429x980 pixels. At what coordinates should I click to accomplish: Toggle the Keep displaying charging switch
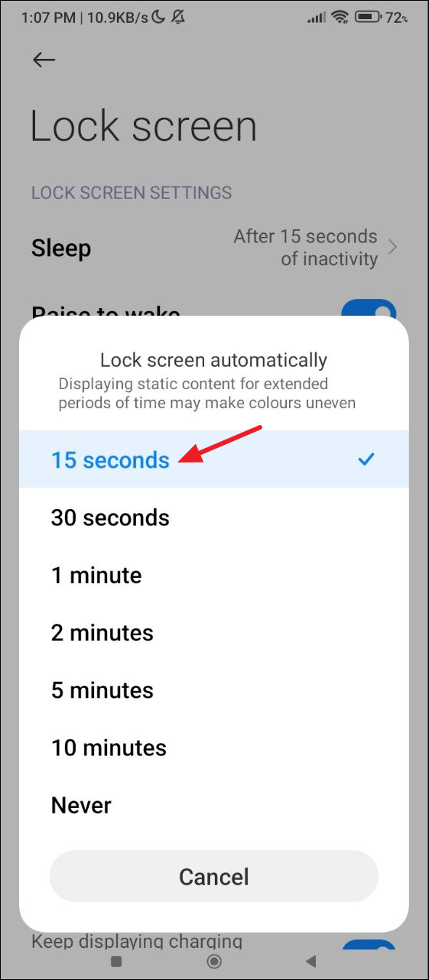[369, 943]
